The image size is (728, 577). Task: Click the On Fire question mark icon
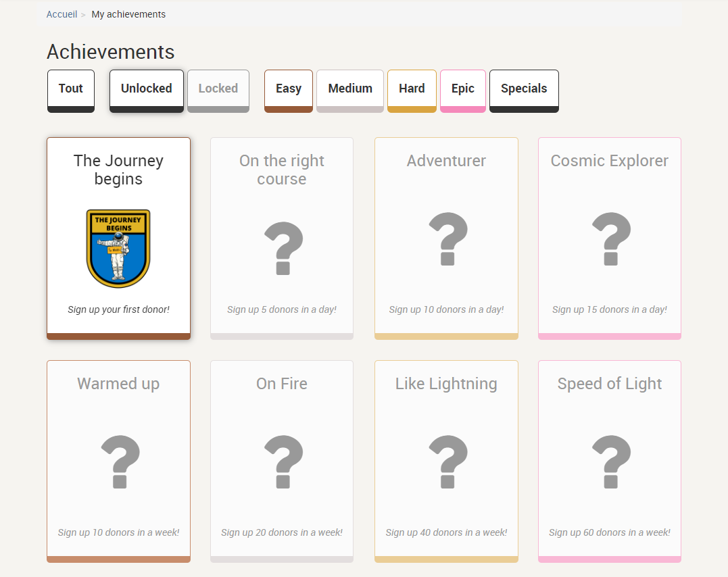283,462
